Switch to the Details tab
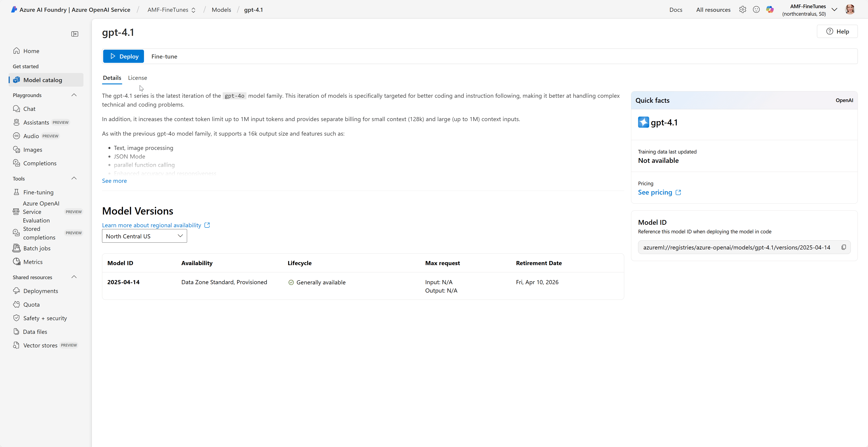 pos(112,78)
